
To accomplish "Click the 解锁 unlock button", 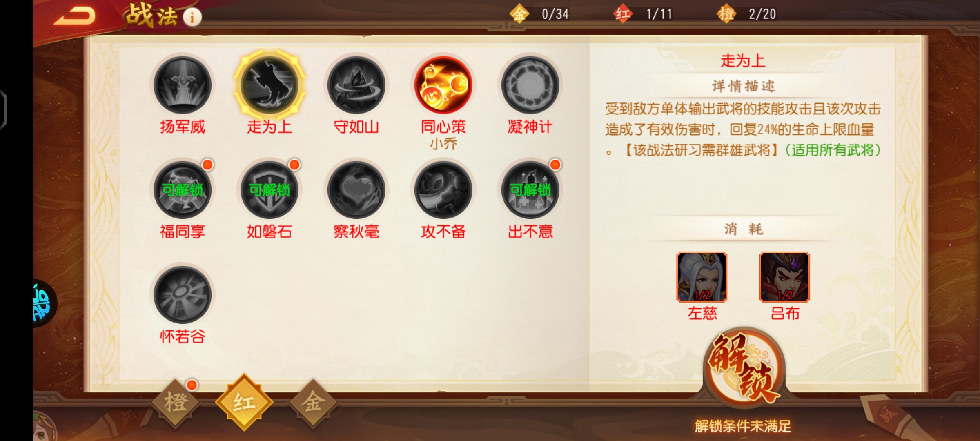I will pos(744,367).
